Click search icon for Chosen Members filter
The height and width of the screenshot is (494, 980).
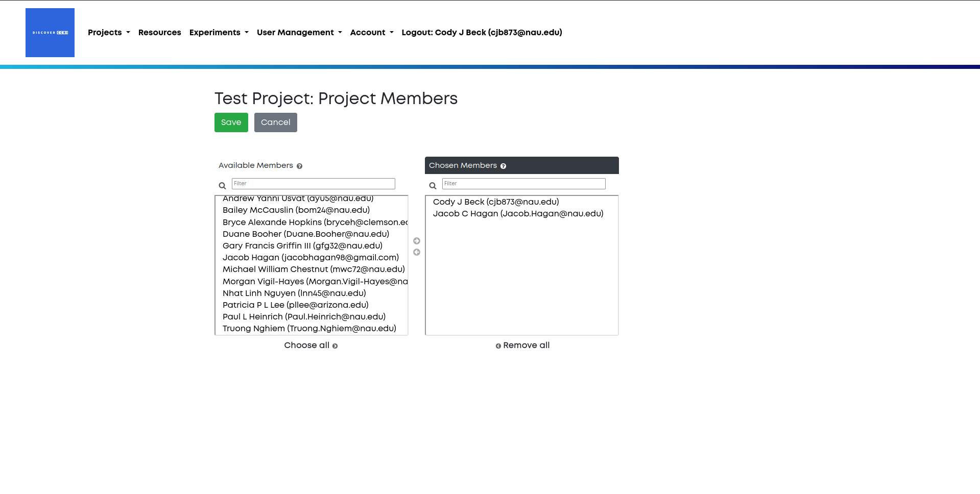tap(433, 186)
